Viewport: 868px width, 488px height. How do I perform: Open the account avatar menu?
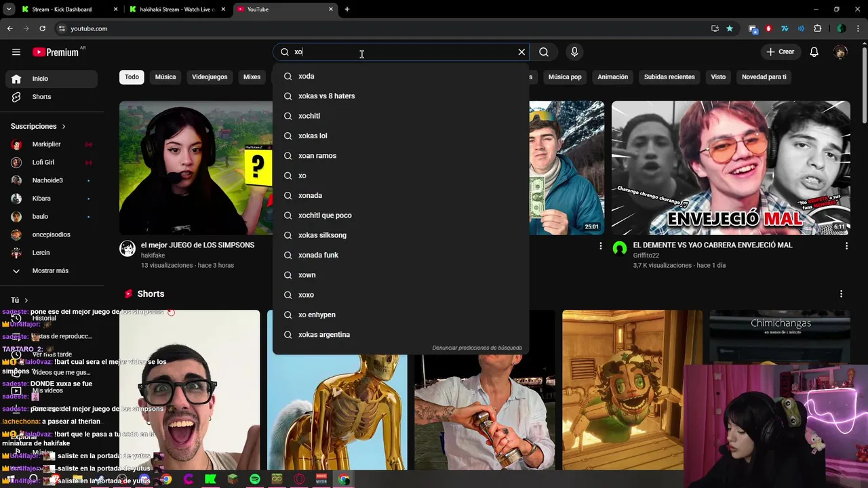point(840,52)
